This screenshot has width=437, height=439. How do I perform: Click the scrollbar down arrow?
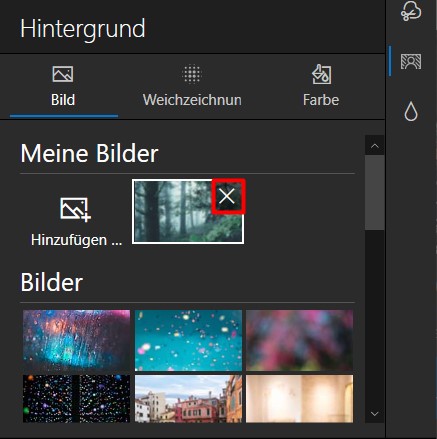tap(375, 414)
